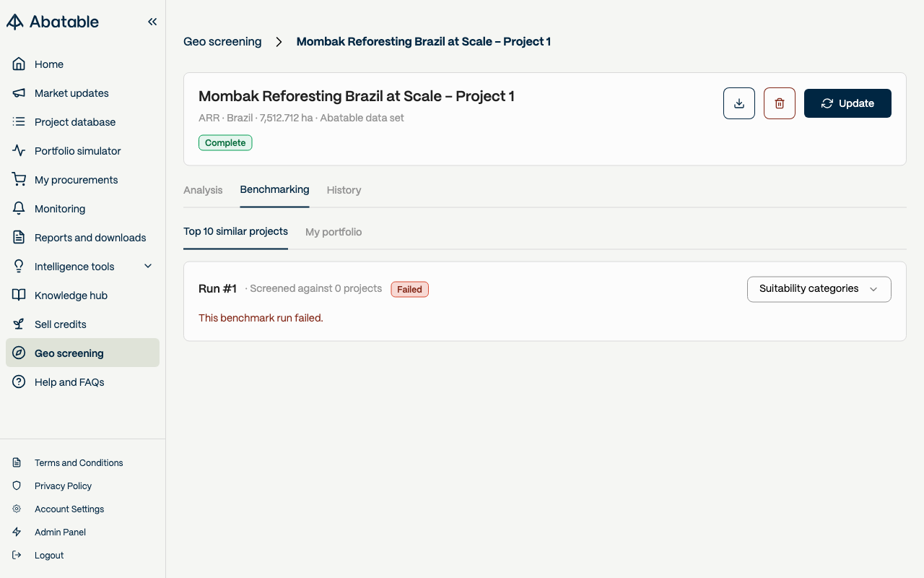Click the Sell credits sprout icon
Image resolution: width=924 pixels, height=578 pixels.
19,324
